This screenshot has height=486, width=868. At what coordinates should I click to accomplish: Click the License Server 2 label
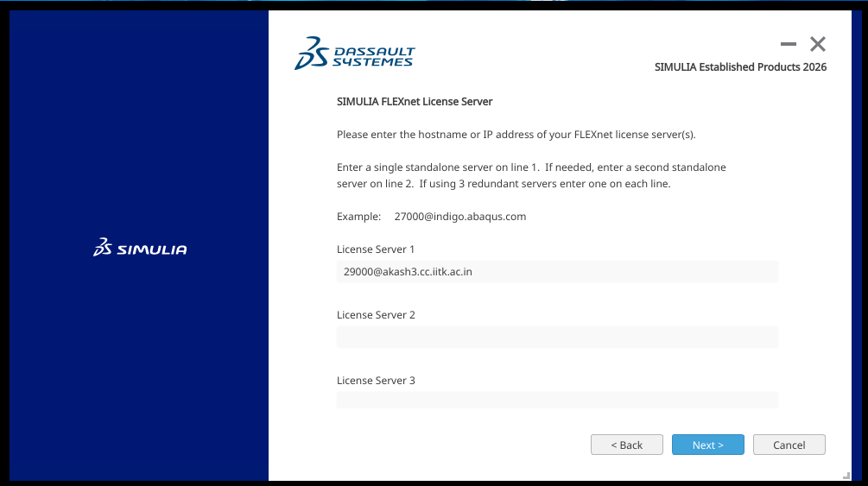click(x=376, y=314)
